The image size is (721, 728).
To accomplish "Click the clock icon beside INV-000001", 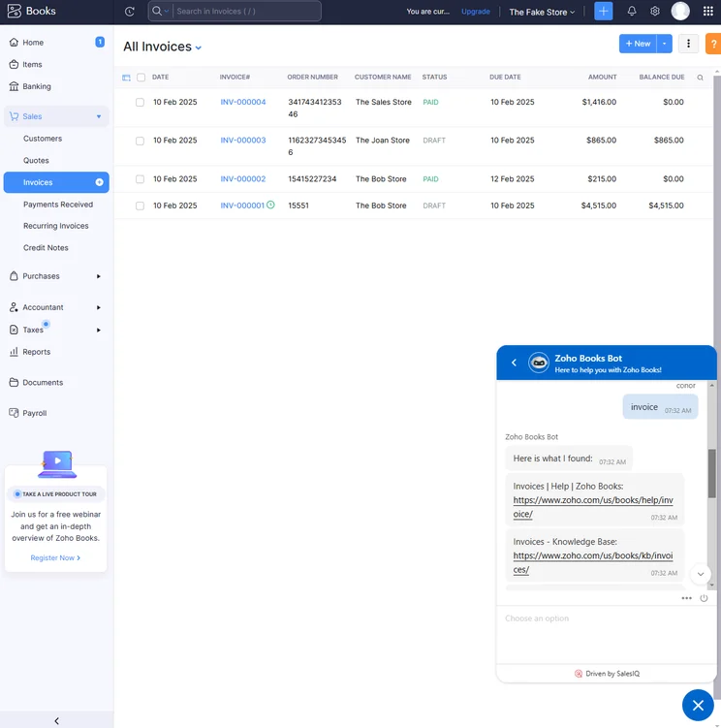I will pyautogui.click(x=270, y=205).
